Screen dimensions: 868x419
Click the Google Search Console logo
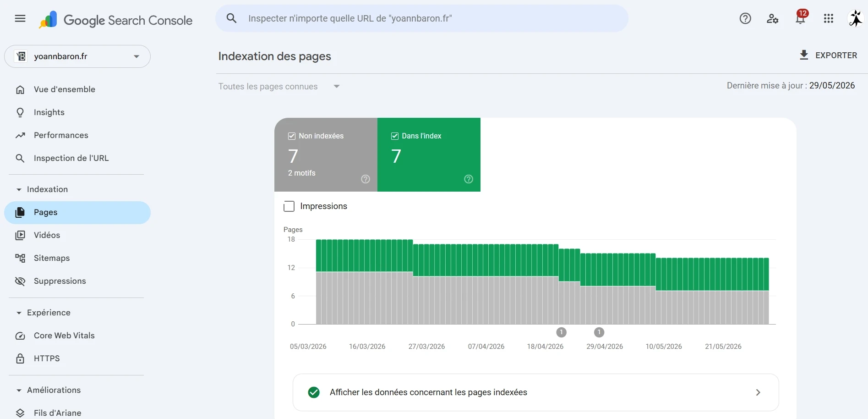pyautogui.click(x=115, y=20)
